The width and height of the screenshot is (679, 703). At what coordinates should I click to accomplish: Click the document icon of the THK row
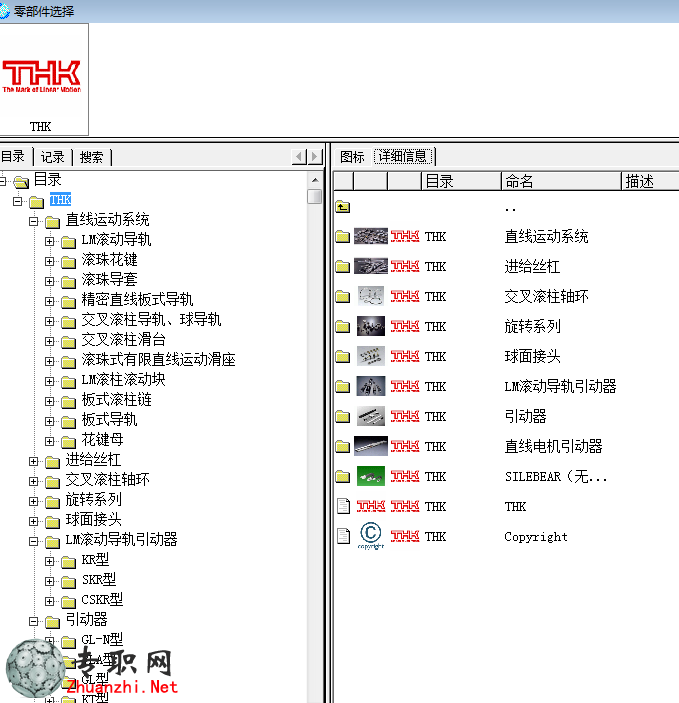point(343,506)
